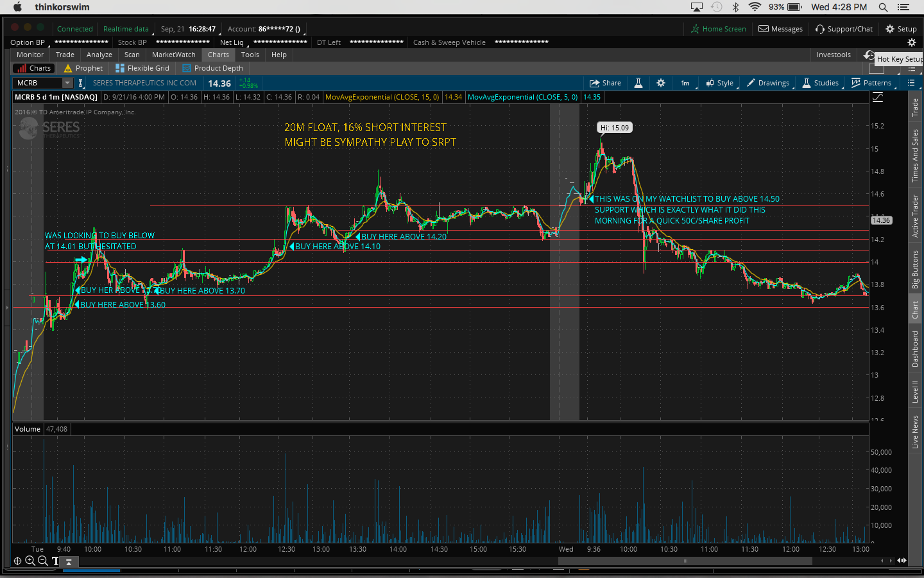The height and width of the screenshot is (578, 924).
Task: Click the MCRB symbol input field
Action: [x=37, y=83]
